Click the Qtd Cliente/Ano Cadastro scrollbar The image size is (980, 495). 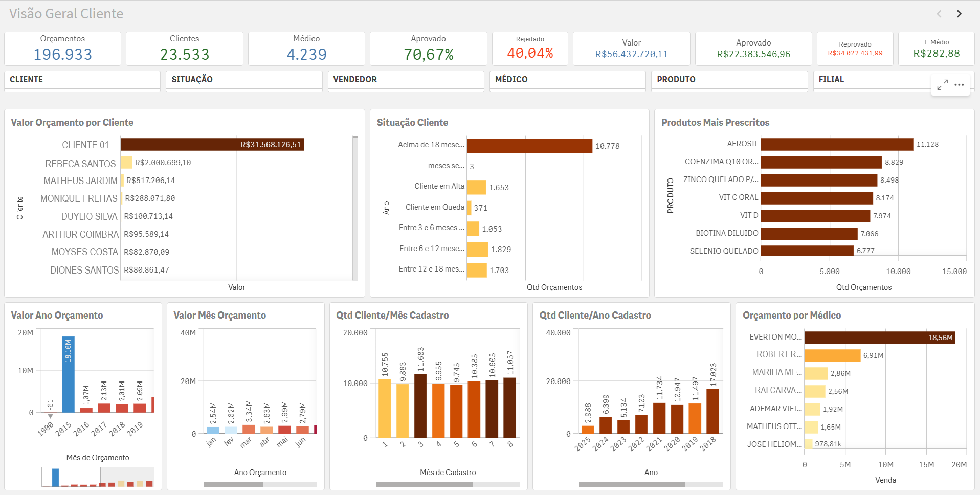631,484
